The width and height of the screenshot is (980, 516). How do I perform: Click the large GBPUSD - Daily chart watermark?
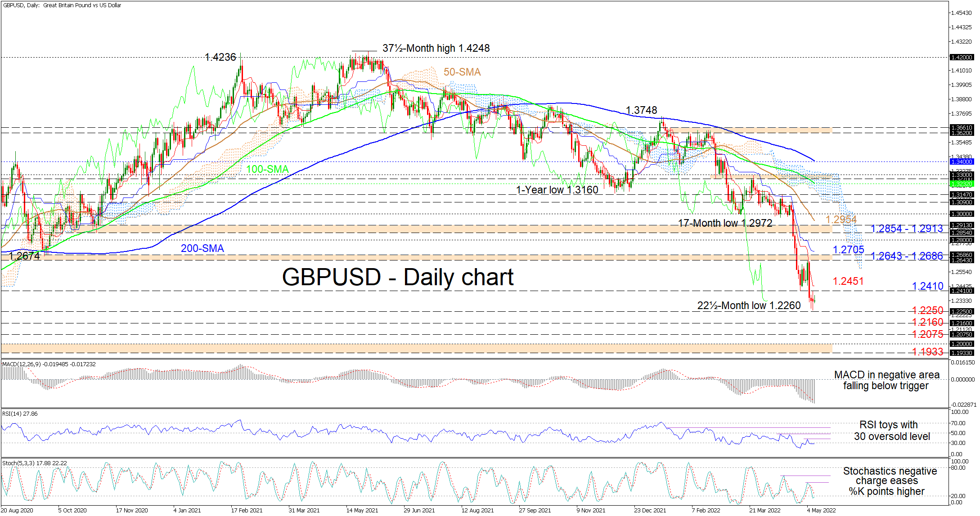[397, 277]
